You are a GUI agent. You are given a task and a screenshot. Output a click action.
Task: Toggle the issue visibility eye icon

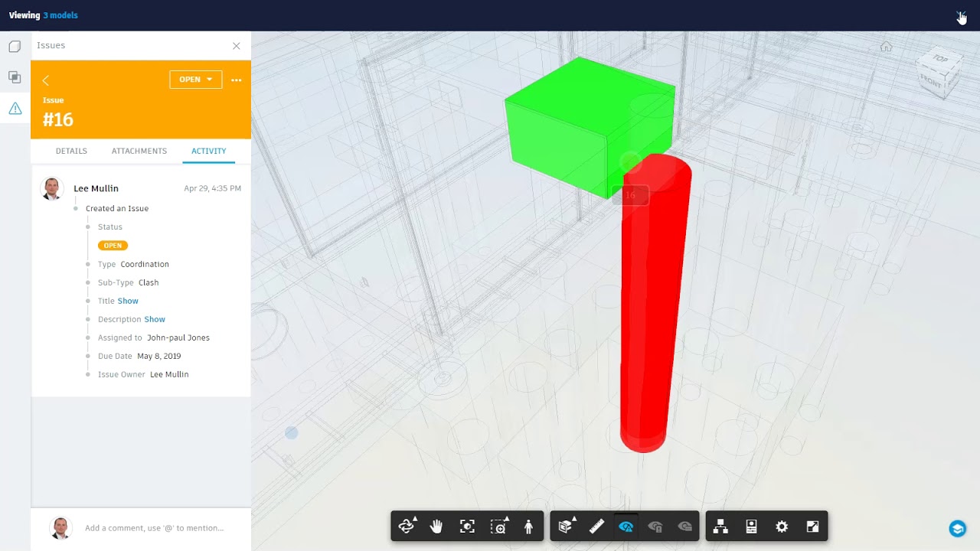tap(626, 527)
